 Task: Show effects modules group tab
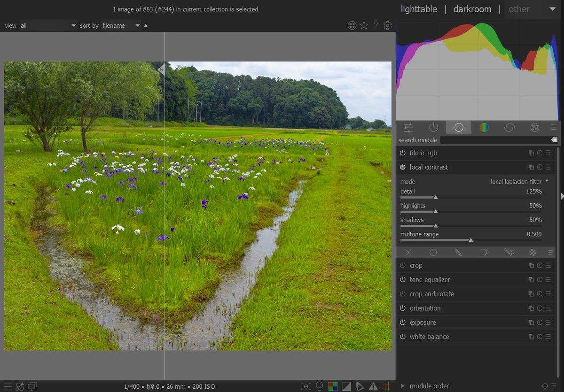[x=534, y=127]
